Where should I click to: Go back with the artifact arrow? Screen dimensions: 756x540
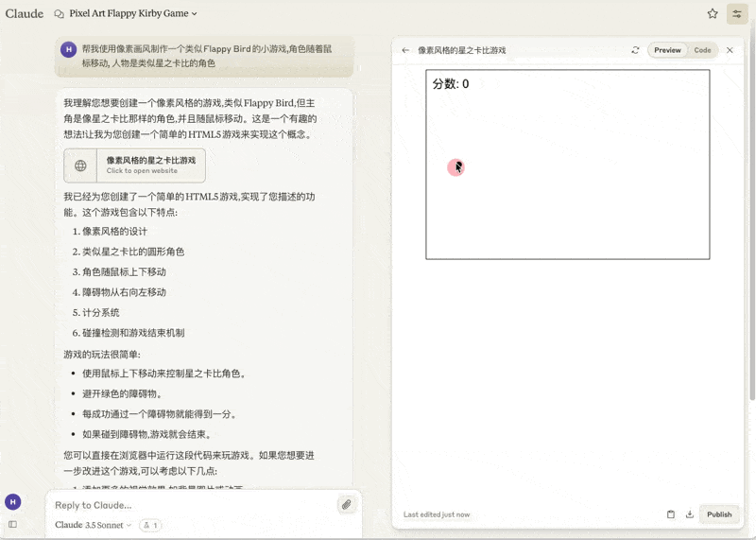point(405,50)
